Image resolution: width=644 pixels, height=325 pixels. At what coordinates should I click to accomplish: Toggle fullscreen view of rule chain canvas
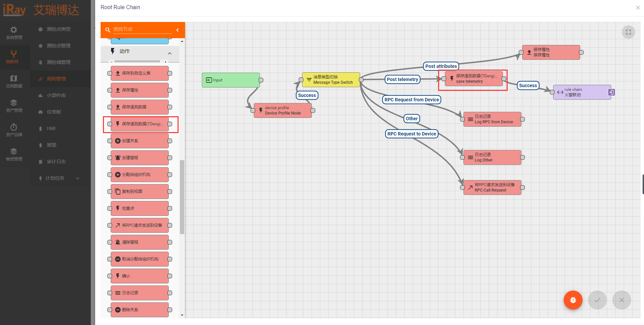pyautogui.click(x=628, y=32)
